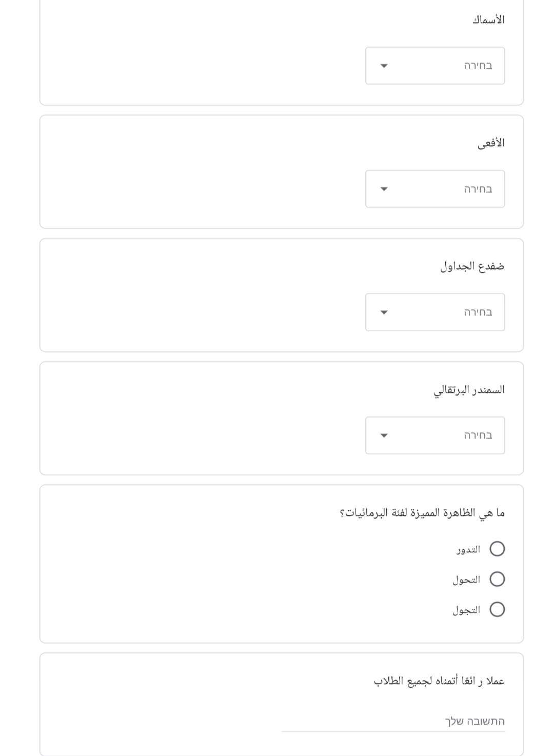
Task: Click the ضفدع الجداول question title
Action: coord(472,266)
